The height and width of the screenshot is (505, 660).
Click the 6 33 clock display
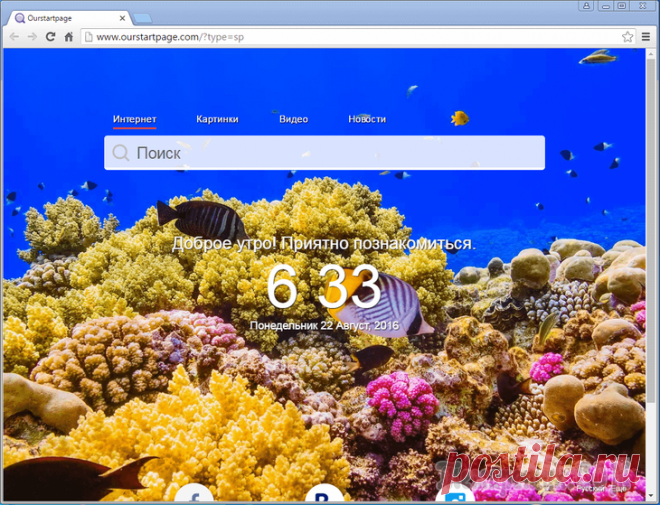click(x=323, y=287)
